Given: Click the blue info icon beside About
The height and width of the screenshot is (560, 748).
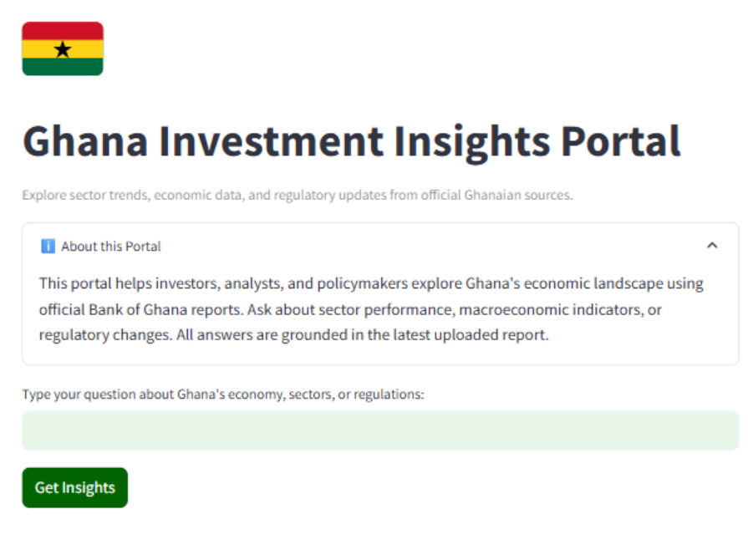Looking at the screenshot, I should coord(48,246).
